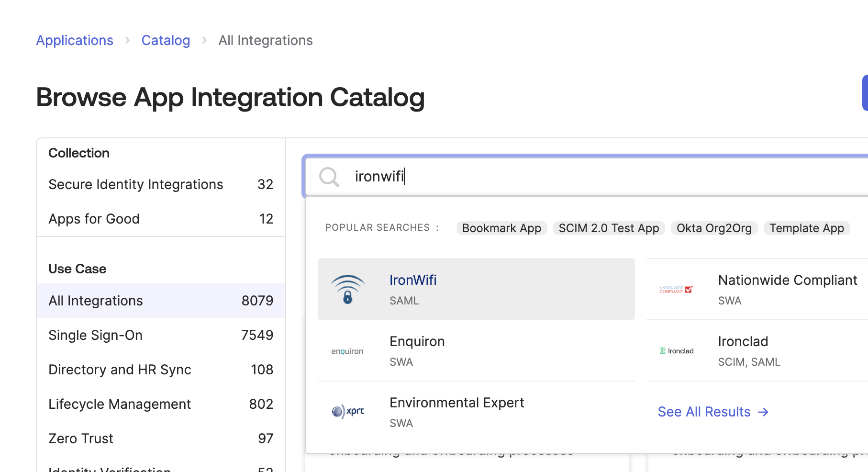868x472 pixels.
Task: Click the Environmental Expert xprt logo
Action: point(348,411)
